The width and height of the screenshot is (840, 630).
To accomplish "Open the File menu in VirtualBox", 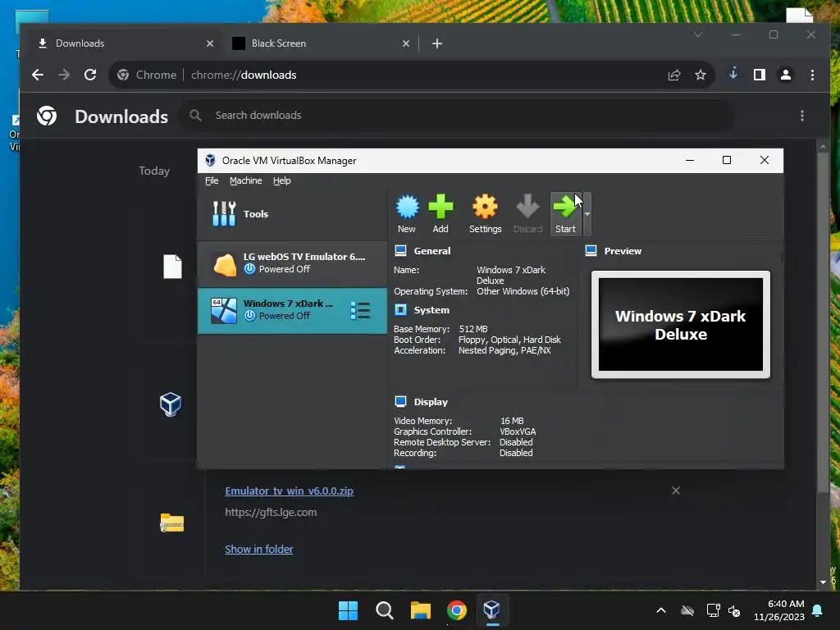I will 212,180.
